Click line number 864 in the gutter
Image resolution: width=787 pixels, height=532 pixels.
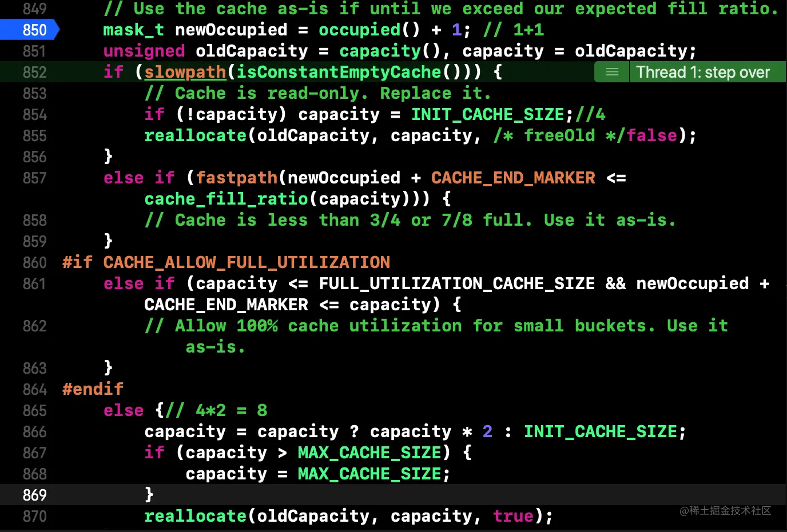click(34, 389)
